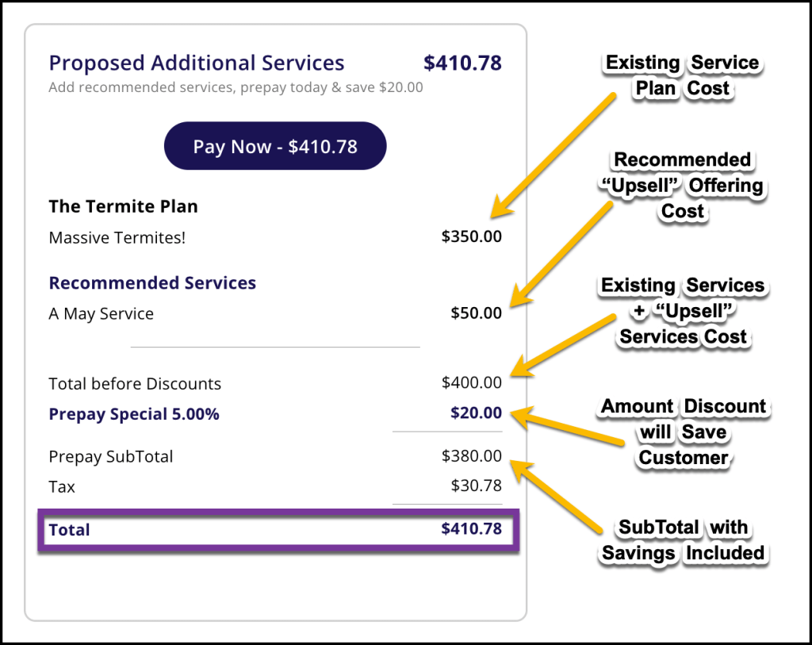
Task: Click the $350.00 termite plan price
Action: 472,236
